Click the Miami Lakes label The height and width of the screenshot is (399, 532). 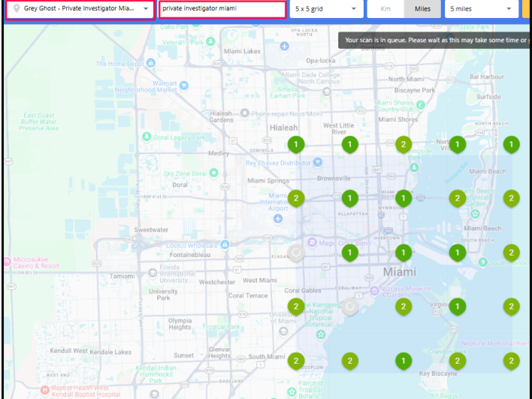click(242, 51)
